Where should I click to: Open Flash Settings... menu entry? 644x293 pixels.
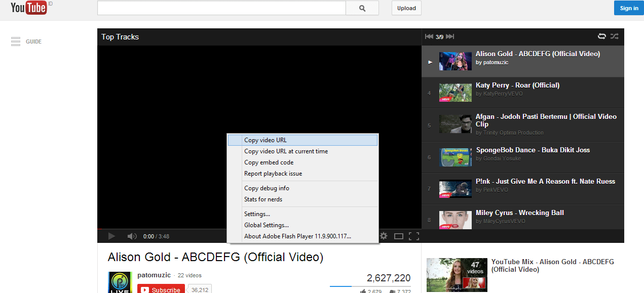pos(302,214)
